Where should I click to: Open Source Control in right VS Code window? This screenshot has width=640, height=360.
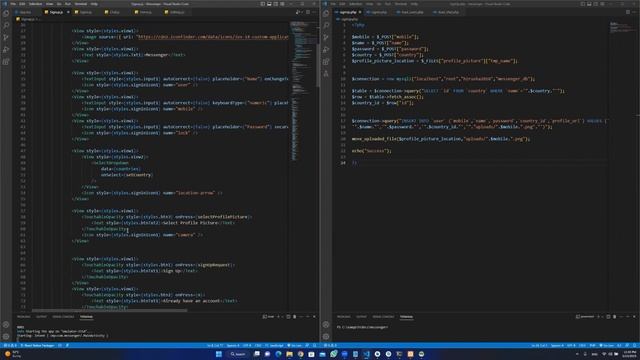click(x=326, y=38)
